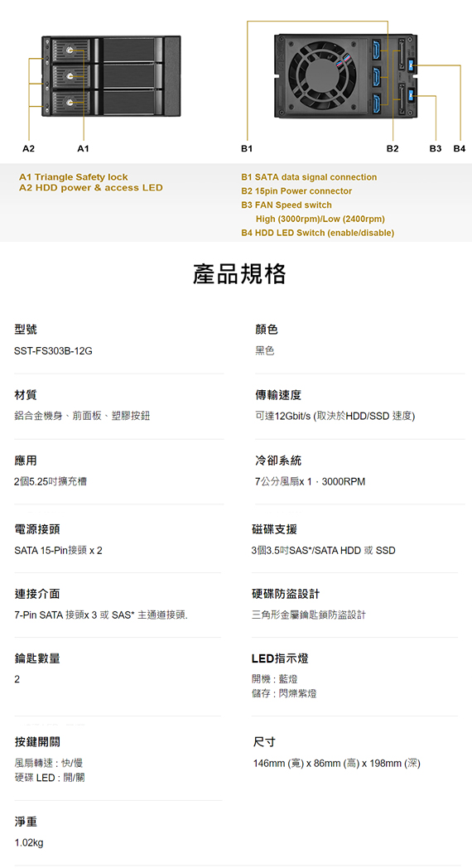Click the front view drive bay image
472x868 pixels.
click(111, 76)
